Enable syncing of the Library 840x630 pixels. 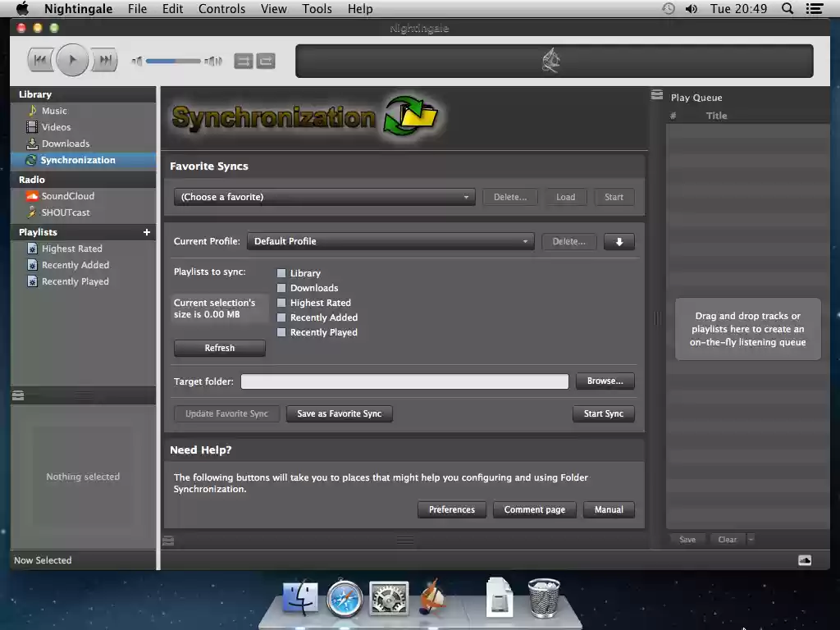tap(281, 273)
